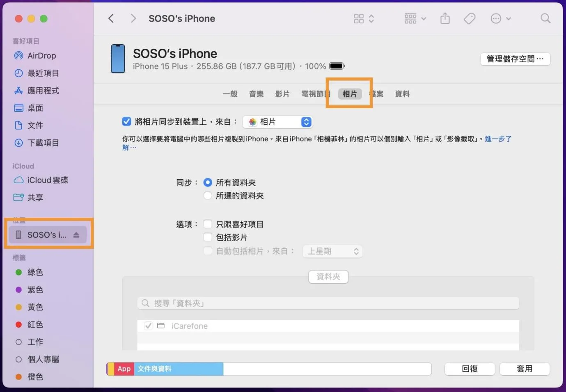Screen dimensions: 566x392
Task: Open the more actions ellipsis menu
Action: tap(501, 18)
